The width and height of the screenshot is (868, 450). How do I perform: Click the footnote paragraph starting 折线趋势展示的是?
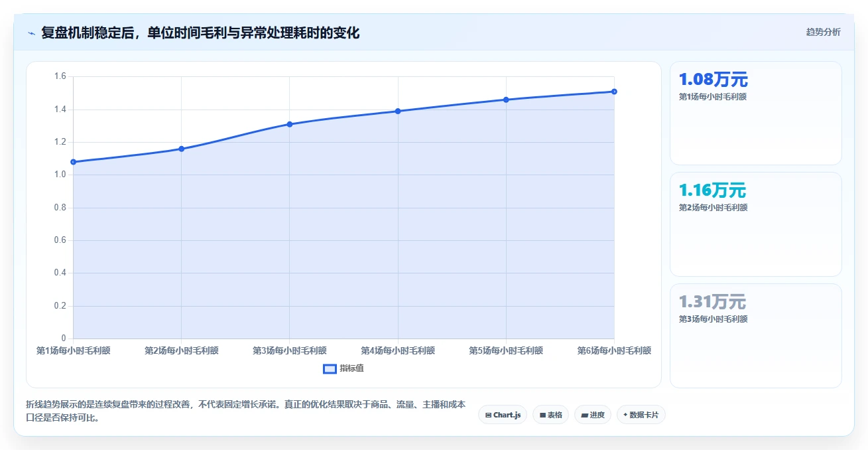[x=245, y=411]
